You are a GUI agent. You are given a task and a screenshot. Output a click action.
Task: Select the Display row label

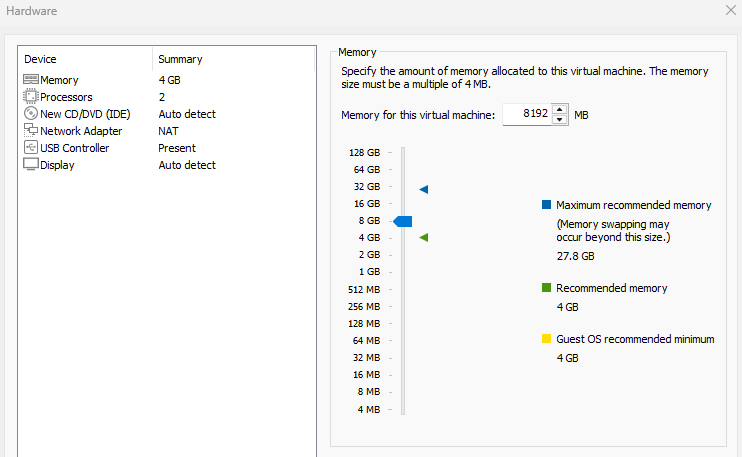pyautogui.click(x=57, y=165)
